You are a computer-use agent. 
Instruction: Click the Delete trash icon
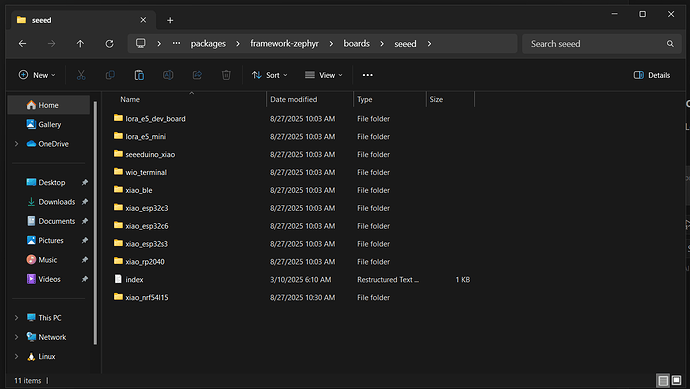point(226,75)
